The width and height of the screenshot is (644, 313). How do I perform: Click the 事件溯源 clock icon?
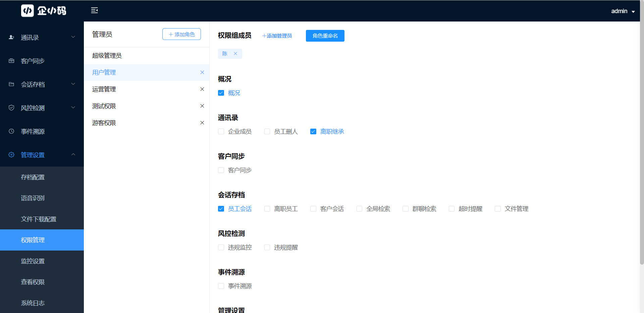point(11,131)
